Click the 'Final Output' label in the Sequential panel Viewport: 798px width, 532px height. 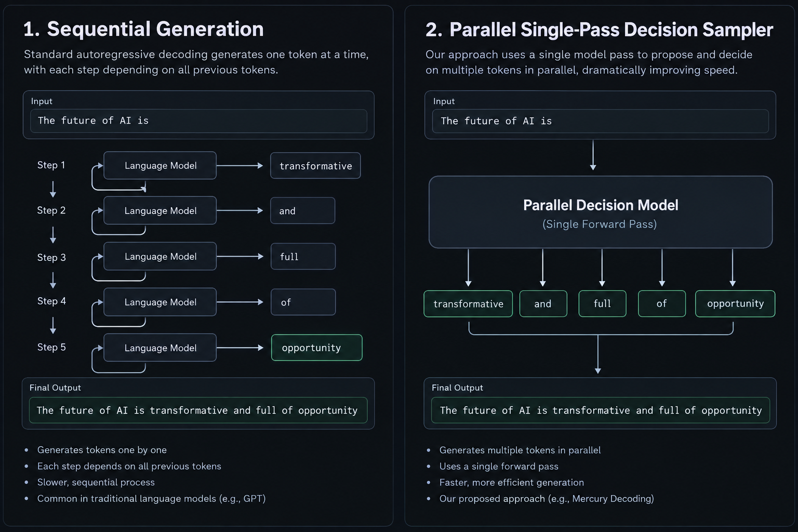(x=55, y=388)
